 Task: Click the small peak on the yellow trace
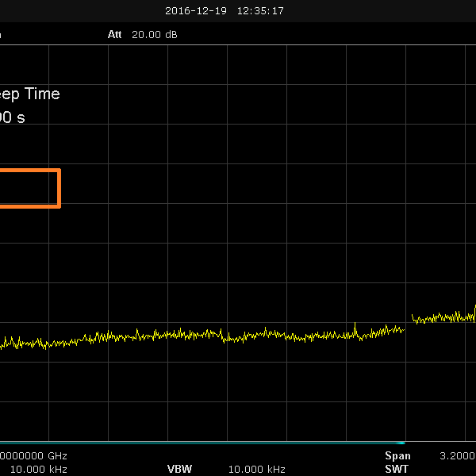point(355,325)
